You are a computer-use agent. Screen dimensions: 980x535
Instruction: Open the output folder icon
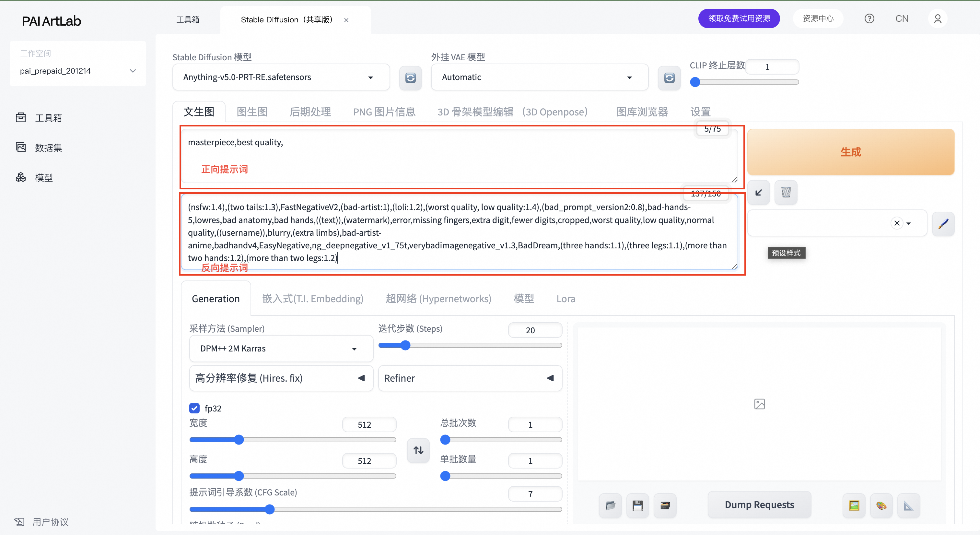(x=610, y=505)
